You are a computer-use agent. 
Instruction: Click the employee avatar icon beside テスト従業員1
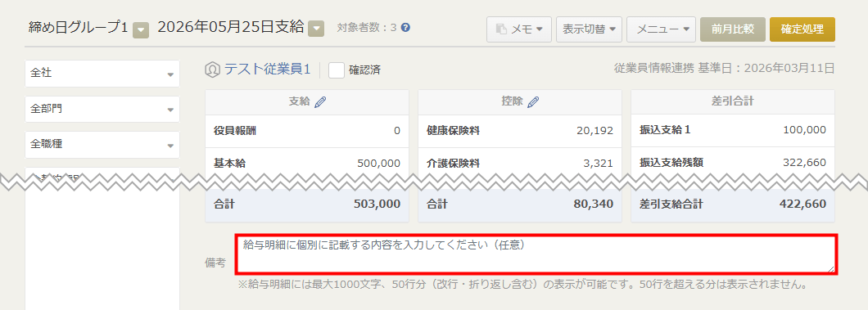pyautogui.click(x=212, y=70)
